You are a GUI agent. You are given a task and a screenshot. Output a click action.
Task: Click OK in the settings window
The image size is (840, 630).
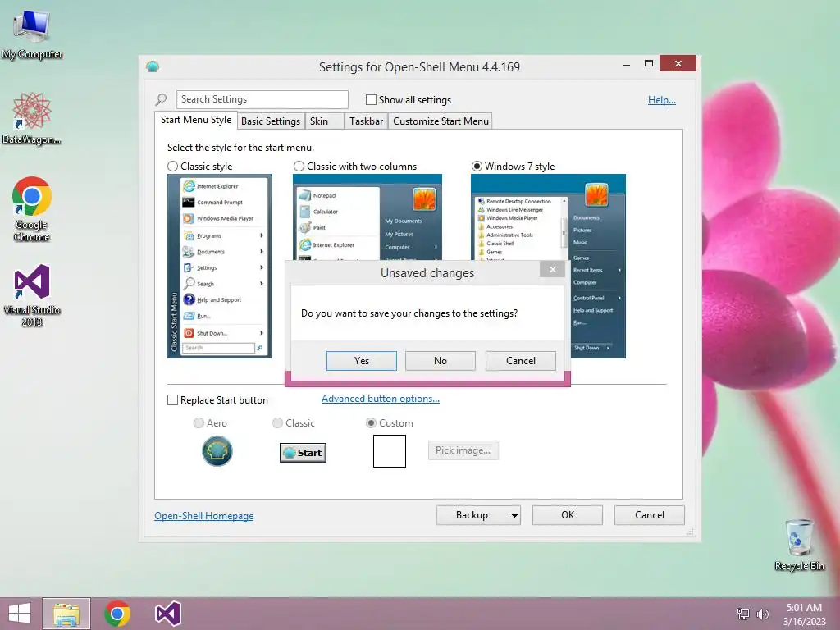pyautogui.click(x=568, y=515)
